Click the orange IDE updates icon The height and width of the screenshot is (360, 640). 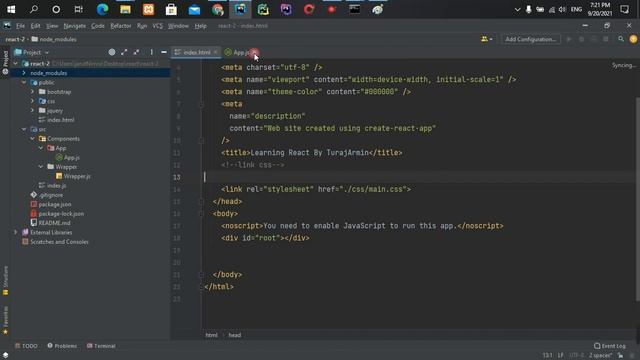633,39
